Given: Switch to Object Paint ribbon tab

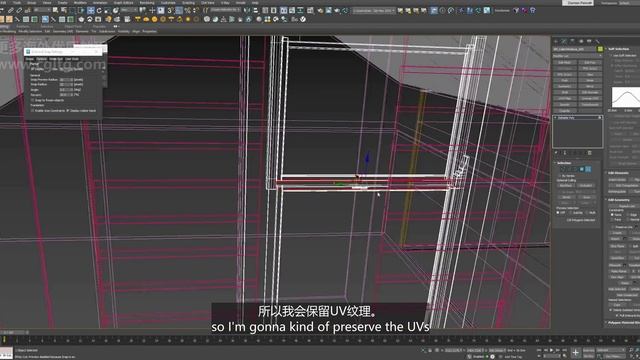Looking at the screenshot, I should click(73, 26).
